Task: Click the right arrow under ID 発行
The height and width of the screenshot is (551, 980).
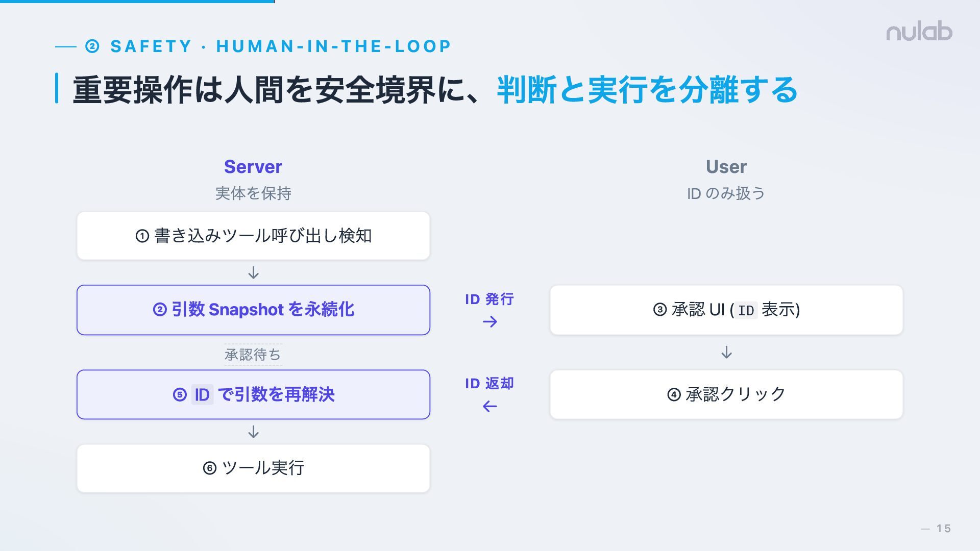Action: (489, 322)
